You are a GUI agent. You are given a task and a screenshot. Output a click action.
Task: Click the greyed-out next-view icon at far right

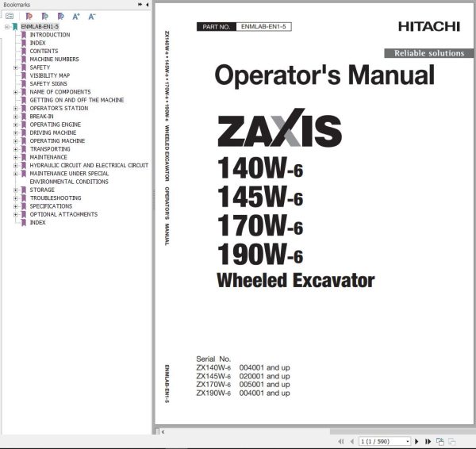point(452,441)
